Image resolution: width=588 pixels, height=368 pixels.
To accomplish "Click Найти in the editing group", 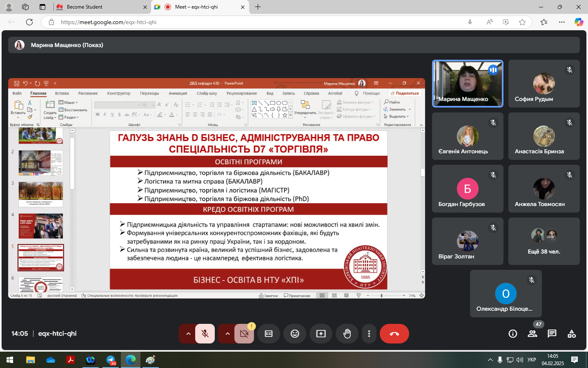I will [392, 102].
